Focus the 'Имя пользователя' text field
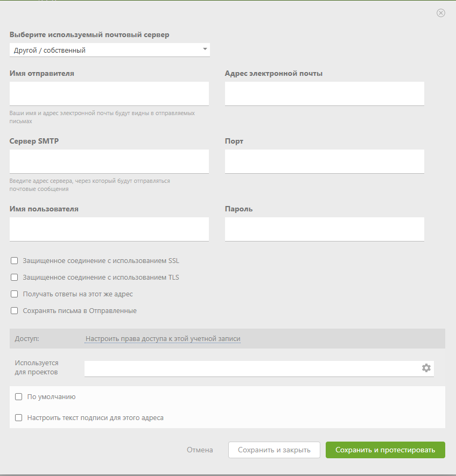The image size is (456, 476). [x=109, y=229]
